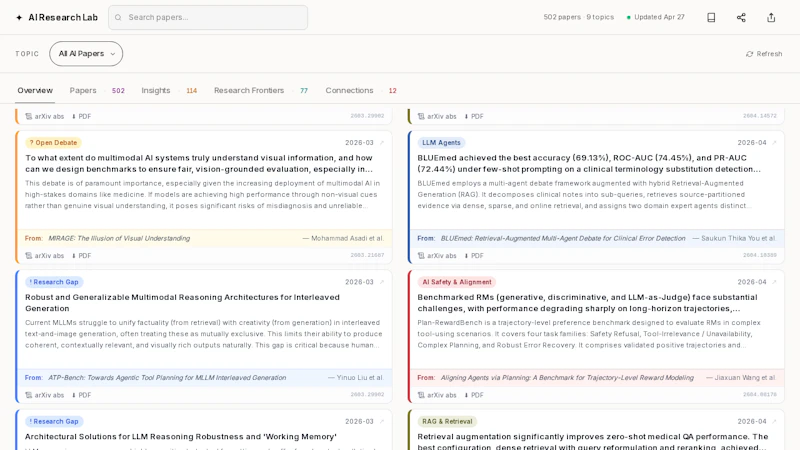800x450 pixels.
Task: Click the 502 papers · 9 topics counter
Action: click(579, 17)
